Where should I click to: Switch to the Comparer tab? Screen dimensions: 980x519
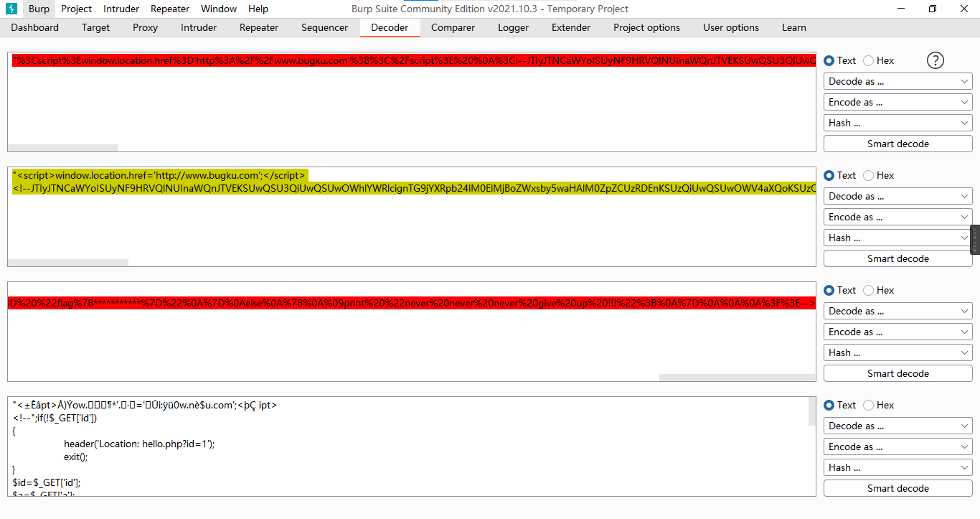point(453,27)
